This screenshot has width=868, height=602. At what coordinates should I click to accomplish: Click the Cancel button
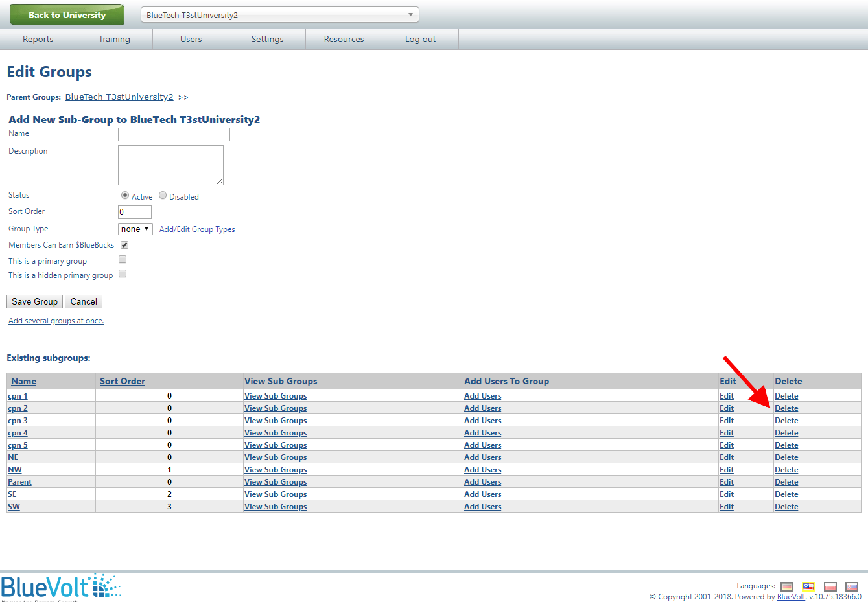pos(84,301)
